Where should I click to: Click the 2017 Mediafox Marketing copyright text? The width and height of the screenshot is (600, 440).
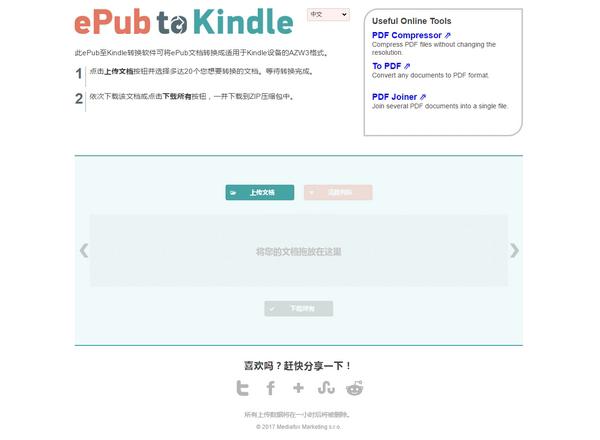(298, 427)
